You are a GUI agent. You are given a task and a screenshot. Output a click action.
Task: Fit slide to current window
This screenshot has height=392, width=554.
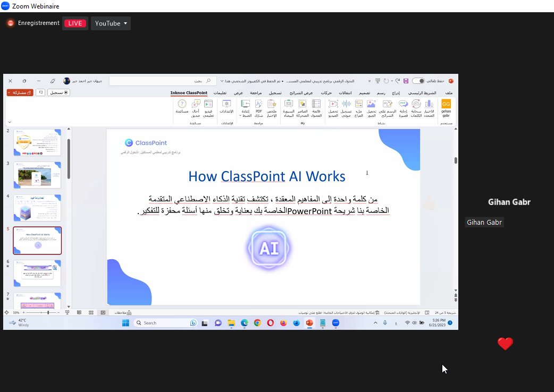point(6,313)
